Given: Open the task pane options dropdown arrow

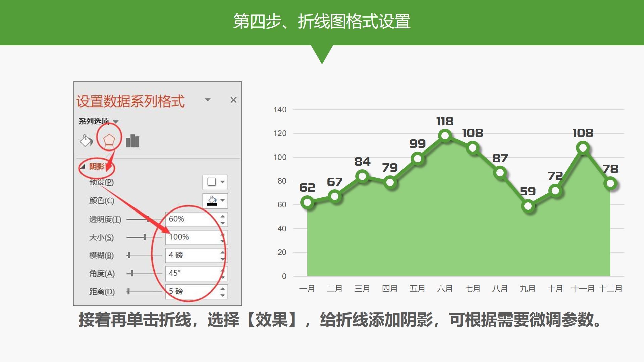Looking at the screenshot, I should click(x=208, y=100).
